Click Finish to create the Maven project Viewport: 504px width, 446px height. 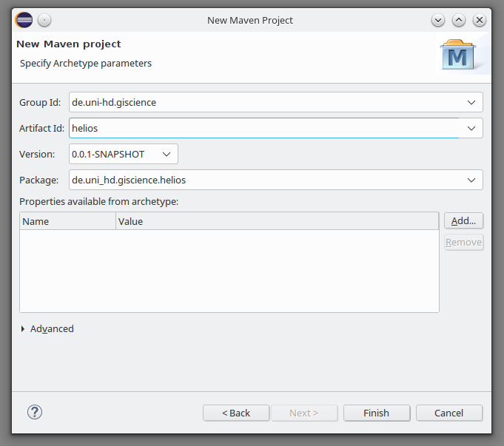[x=377, y=413]
